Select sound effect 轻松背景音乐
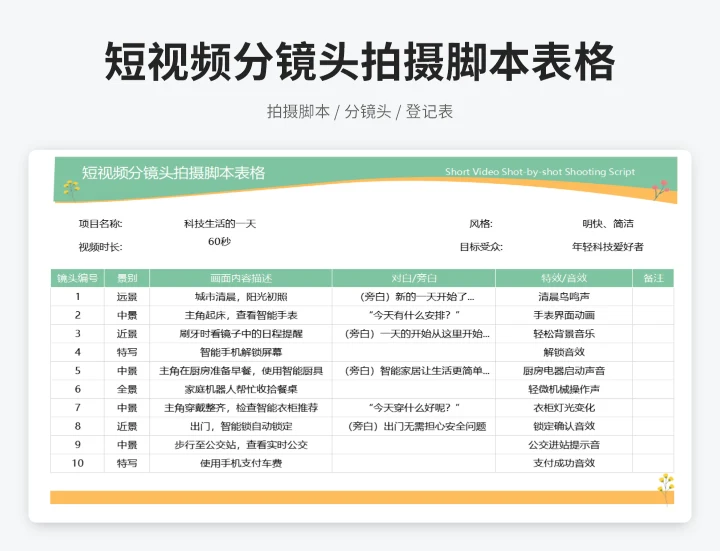This screenshot has width=720, height=551. (x=564, y=334)
